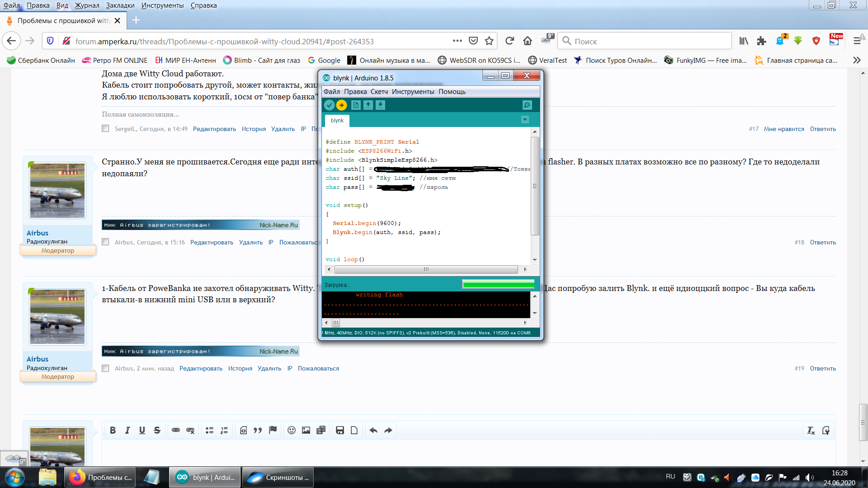Screen dimensions: 868x488
Task: Insert numbered list in editor
Action: [224, 430]
